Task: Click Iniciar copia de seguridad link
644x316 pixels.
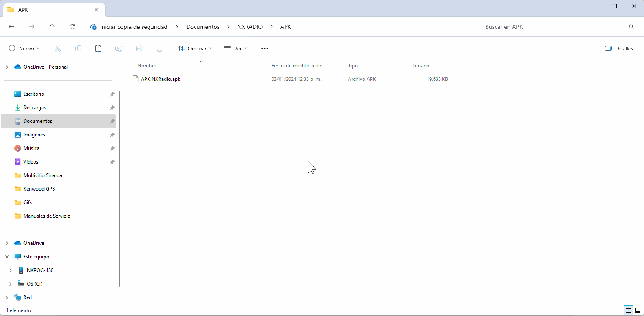Action: [x=134, y=27]
